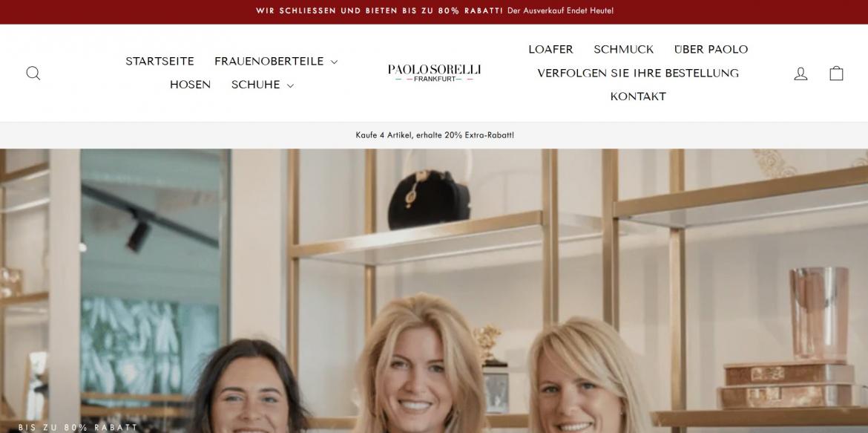This screenshot has height=433, width=868.
Task: Expand the Schuhe dropdown chevron
Action: coord(290,85)
